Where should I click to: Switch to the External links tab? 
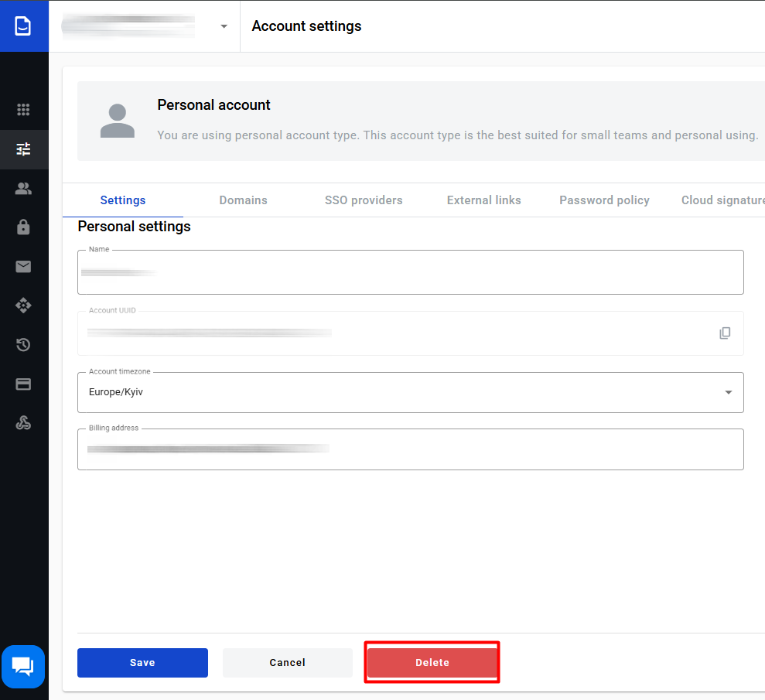pyautogui.click(x=484, y=200)
